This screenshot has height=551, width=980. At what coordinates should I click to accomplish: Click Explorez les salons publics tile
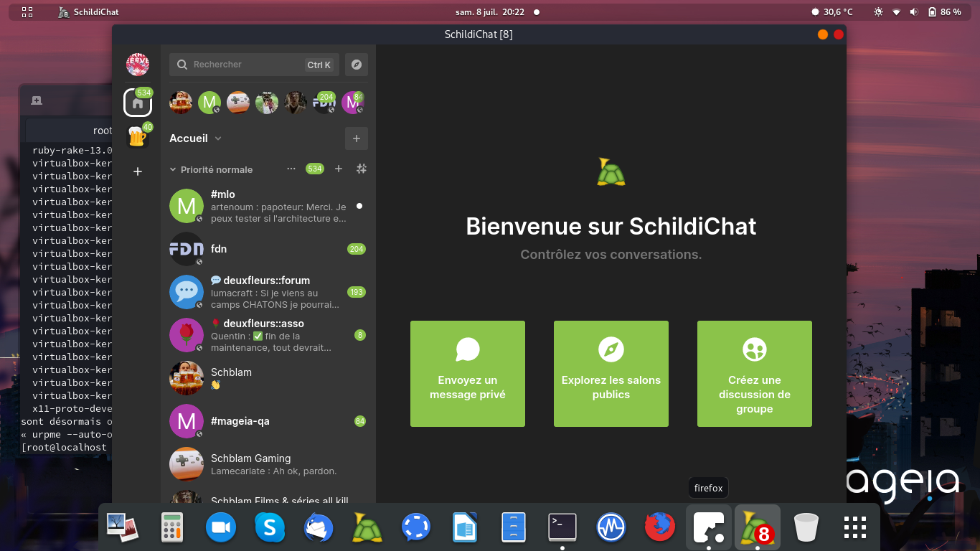click(611, 374)
